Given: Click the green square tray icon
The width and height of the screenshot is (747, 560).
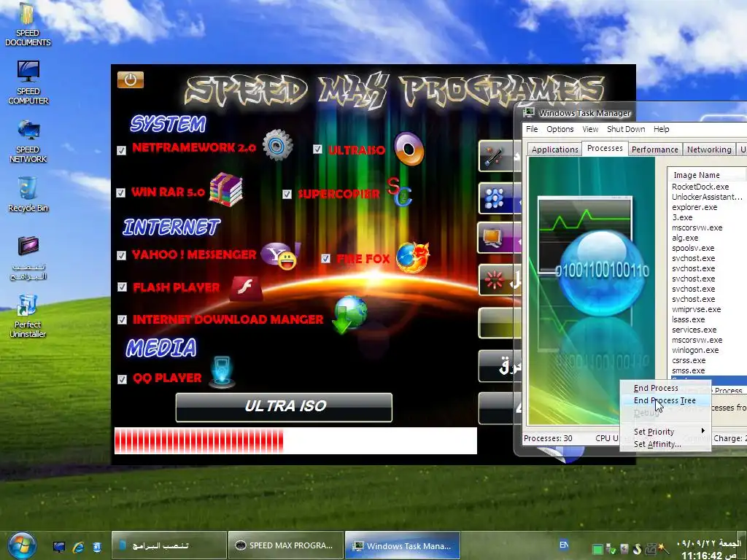Looking at the screenshot, I should point(597,549).
